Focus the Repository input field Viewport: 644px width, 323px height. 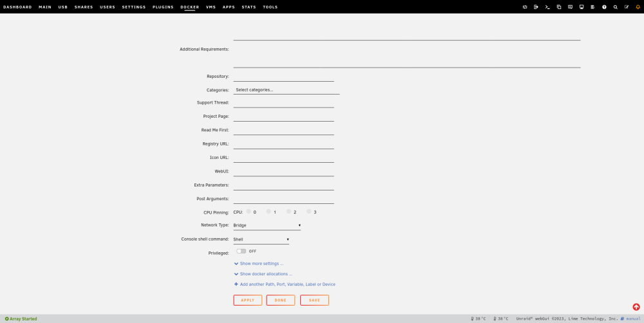click(283, 77)
